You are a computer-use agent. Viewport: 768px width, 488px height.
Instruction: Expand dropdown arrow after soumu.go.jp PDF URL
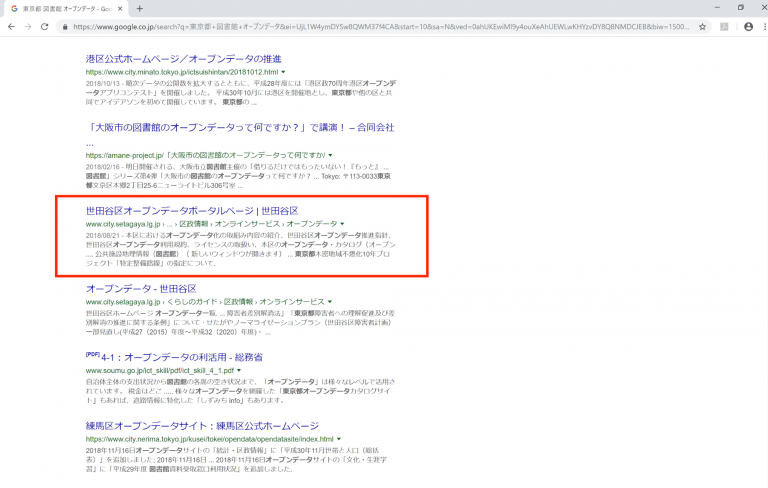tap(239, 370)
